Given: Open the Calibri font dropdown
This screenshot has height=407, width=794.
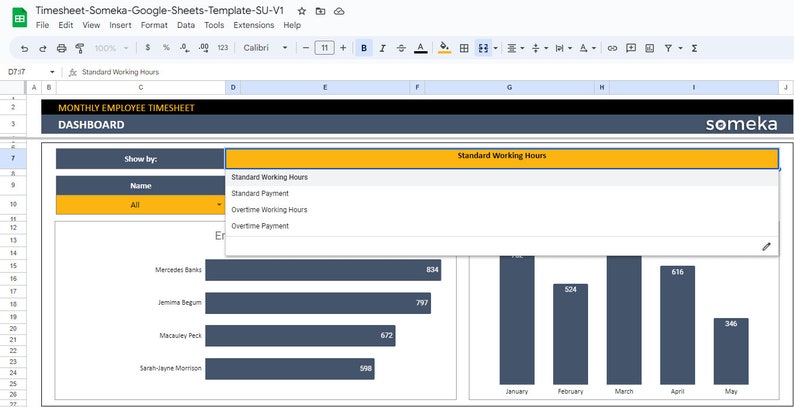Looking at the screenshot, I should click(265, 48).
